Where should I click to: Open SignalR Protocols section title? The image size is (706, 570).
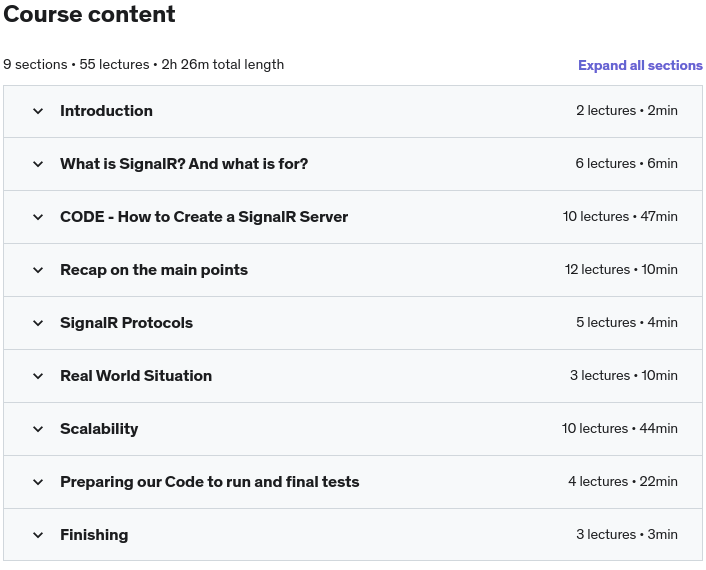(x=127, y=323)
